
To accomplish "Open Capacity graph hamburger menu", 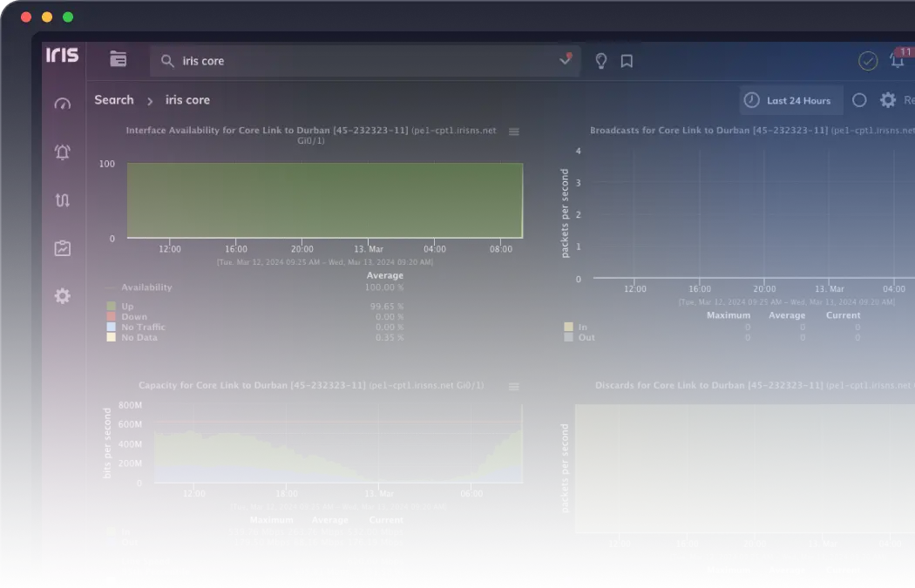I will [x=514, y=386].
